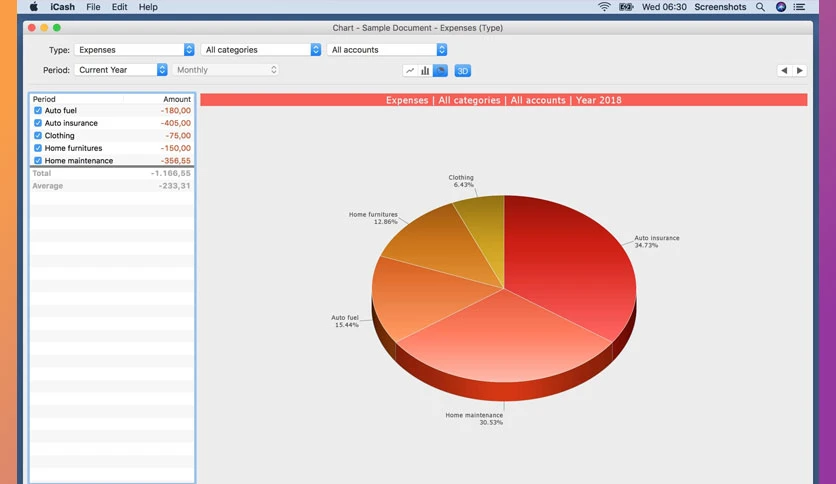Screen dimensions: 836x484
Task: Select the pie chart view icon
Action: click(440, 70)
